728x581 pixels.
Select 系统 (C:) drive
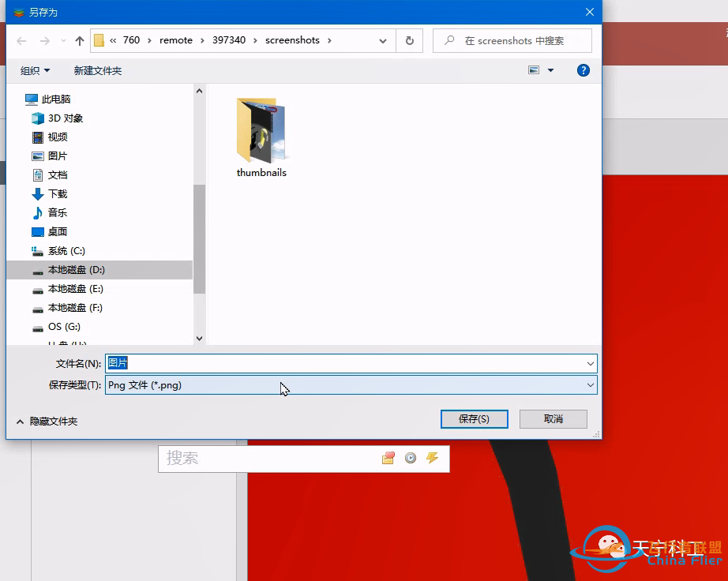pos(66,251)
